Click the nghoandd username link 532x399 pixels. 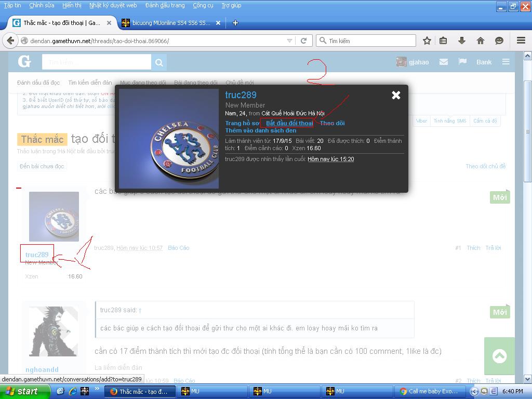pos(42,369)
